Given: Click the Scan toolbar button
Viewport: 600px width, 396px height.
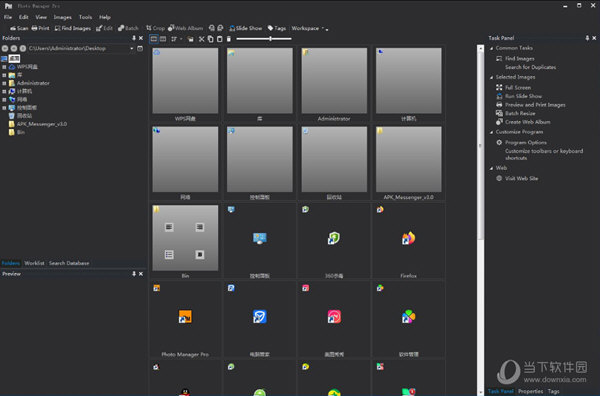Looking at the screenshot, I should click(x=19, y=28).
